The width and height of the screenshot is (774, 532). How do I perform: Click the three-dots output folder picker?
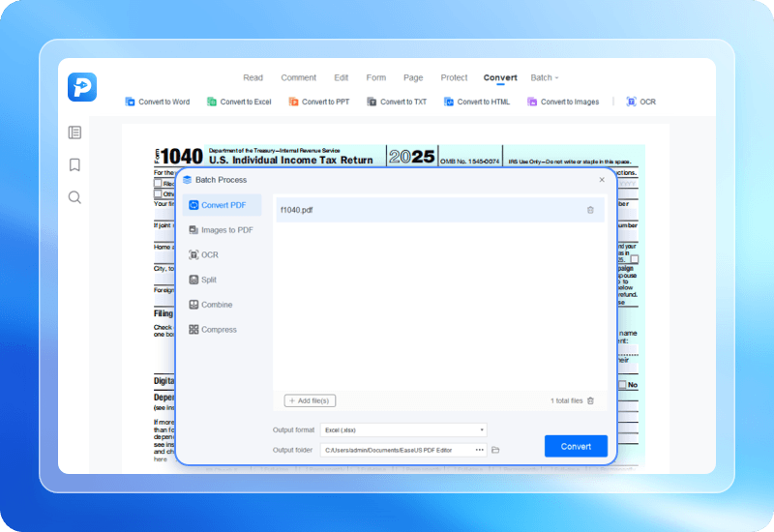click(479, 450)
